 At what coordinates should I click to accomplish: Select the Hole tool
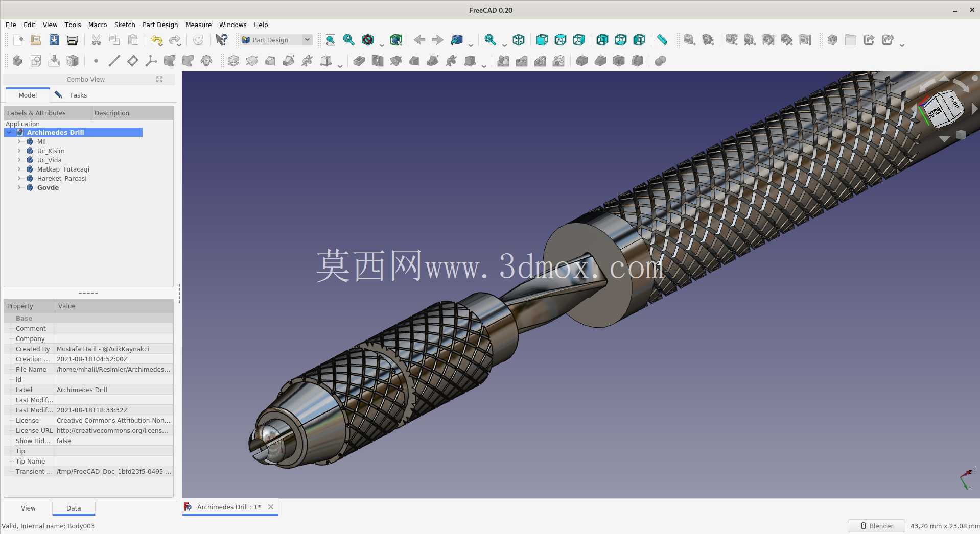pyautogui.click(x=378, y=61)
